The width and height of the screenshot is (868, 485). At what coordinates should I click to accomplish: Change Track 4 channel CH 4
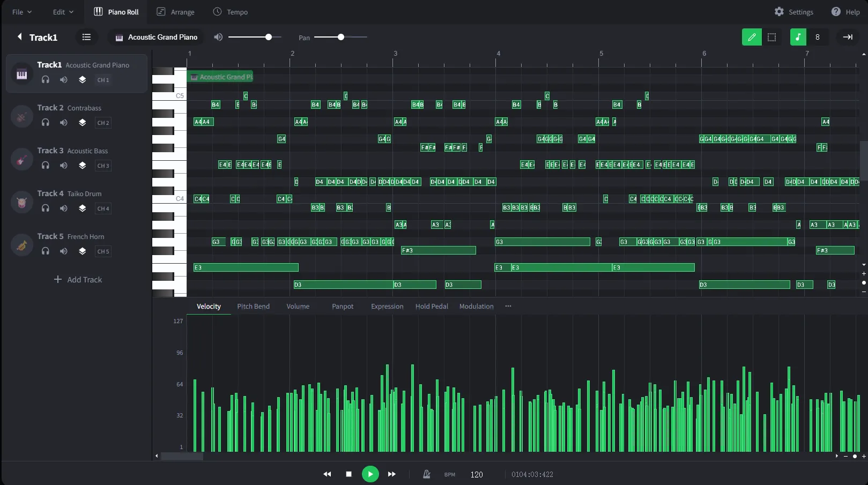(103, 208)
